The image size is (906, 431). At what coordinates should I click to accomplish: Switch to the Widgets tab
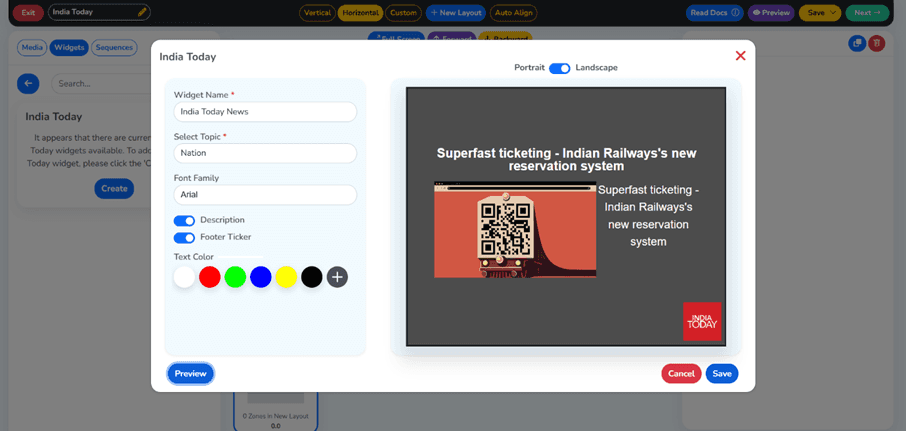tap(69, 47)
